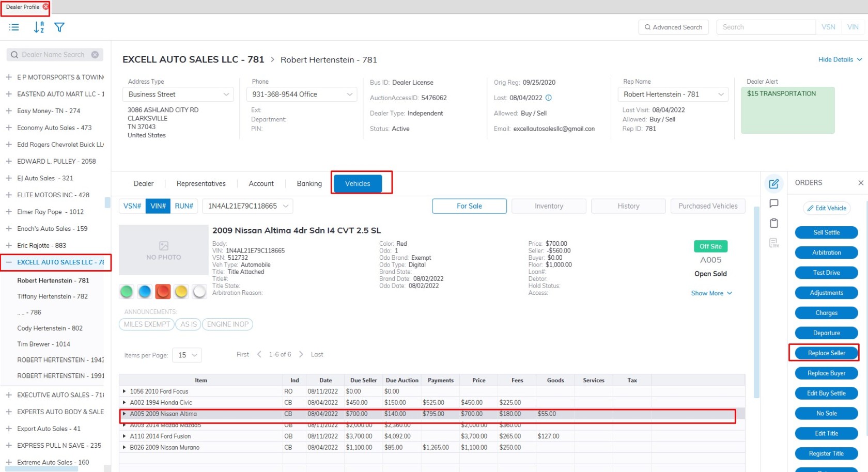Expand the ELITE MOTORS INC tree node
Image resolution: width=868 pixels, height=472 pixels.
[9, 195]
